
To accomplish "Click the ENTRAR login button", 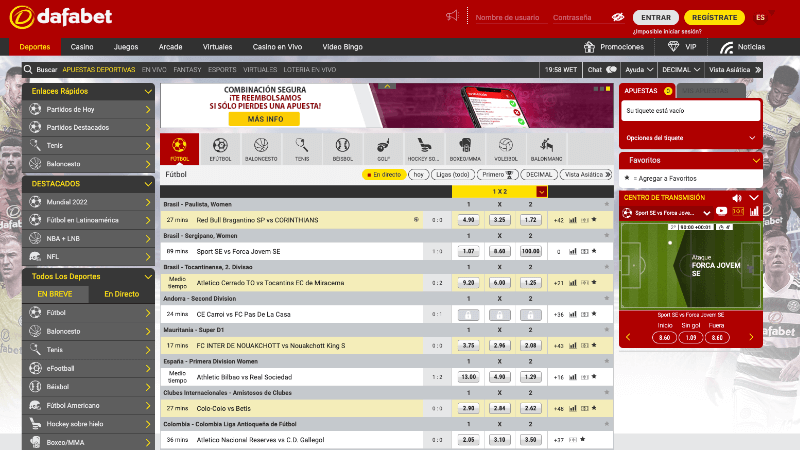I will coord(656,17).
